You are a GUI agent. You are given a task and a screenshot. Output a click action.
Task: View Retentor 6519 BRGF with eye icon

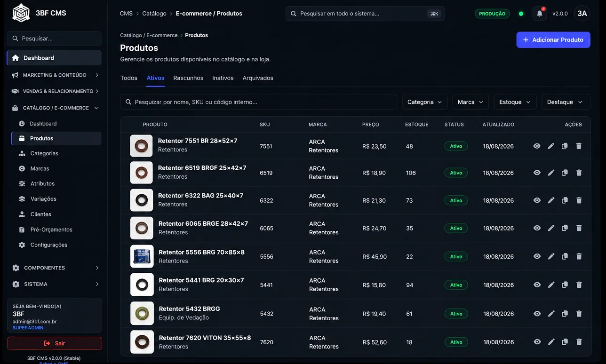(x=537, y=173)
